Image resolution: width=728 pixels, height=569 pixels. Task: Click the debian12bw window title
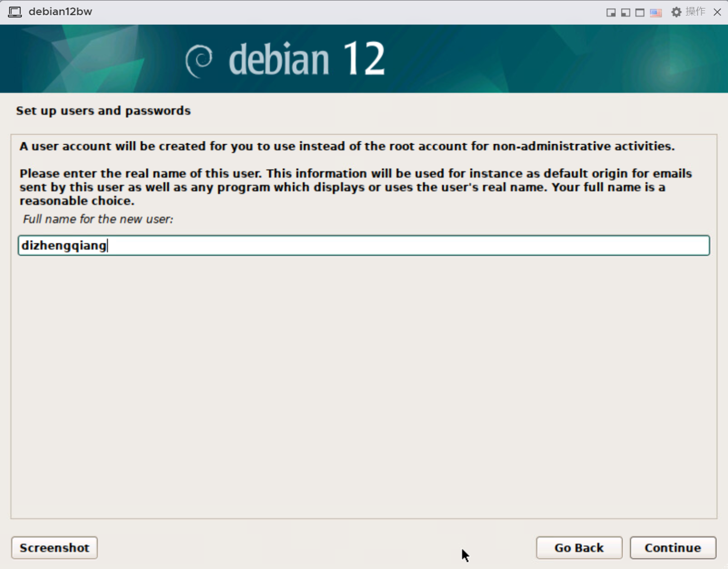pos(60,12)
